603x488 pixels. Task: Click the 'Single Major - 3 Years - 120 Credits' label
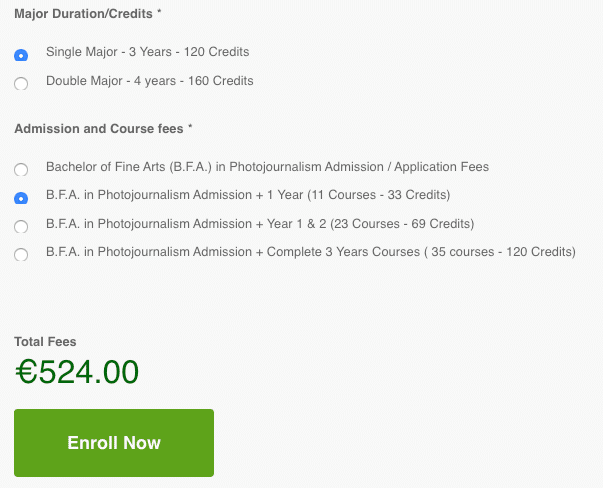coord(147,52)
